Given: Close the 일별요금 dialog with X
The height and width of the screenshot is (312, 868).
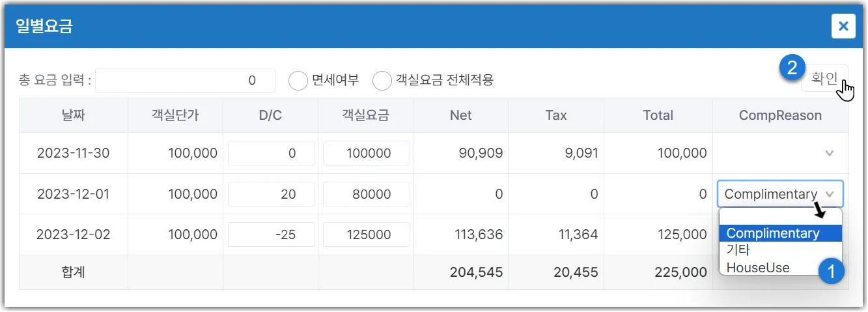Looking at the screenshot, I should click(843, 26).
